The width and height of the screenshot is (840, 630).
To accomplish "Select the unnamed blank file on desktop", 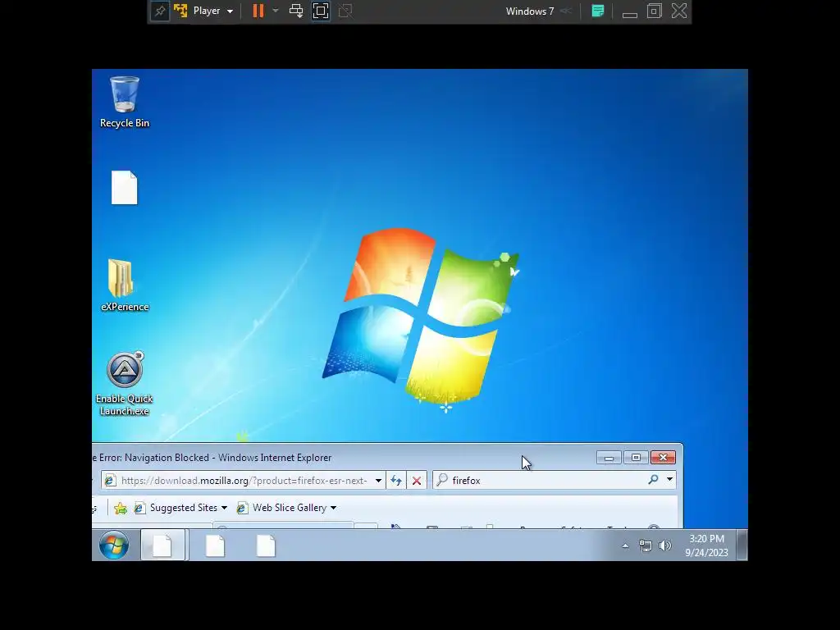I will pyautogui.click(x=125, y=188).
